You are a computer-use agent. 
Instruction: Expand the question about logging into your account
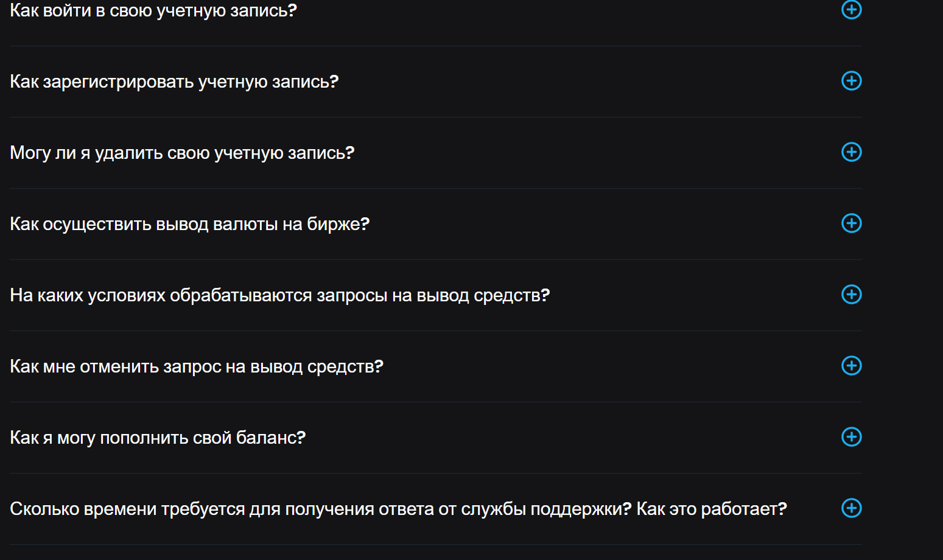click(851, 10)
